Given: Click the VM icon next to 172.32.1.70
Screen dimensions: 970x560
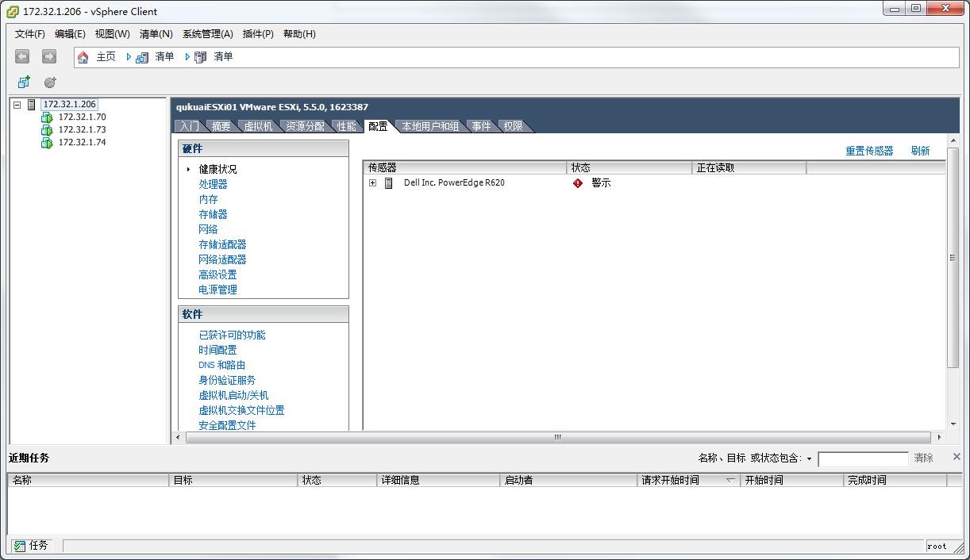Looking at the screenshot, I should point(47,117).
